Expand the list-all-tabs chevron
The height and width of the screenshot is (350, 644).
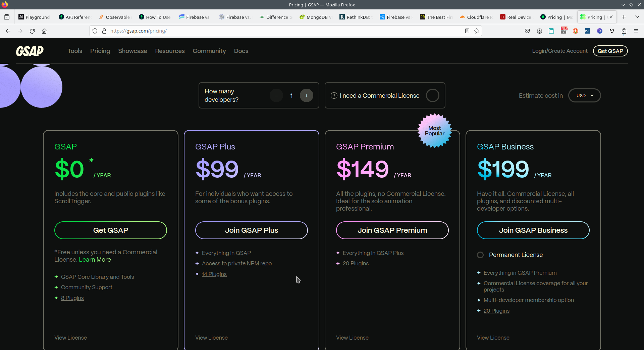[x=637, y=17]
